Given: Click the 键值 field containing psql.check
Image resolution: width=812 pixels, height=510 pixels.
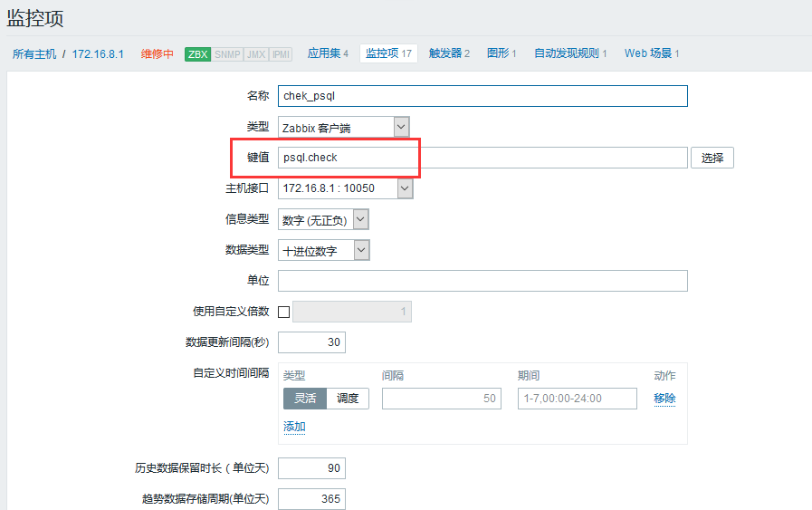Looking at the screenshot, I should 482,158.
